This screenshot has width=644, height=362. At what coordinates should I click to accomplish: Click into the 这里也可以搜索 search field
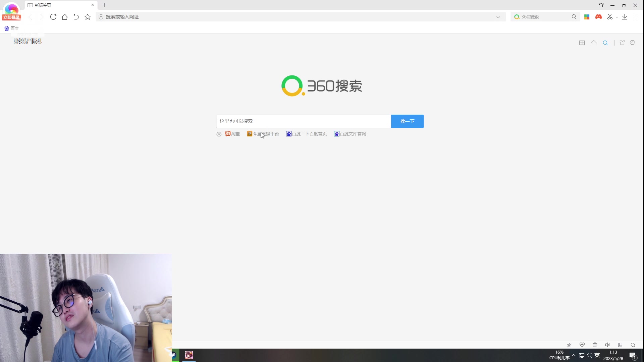click(302, 121)
